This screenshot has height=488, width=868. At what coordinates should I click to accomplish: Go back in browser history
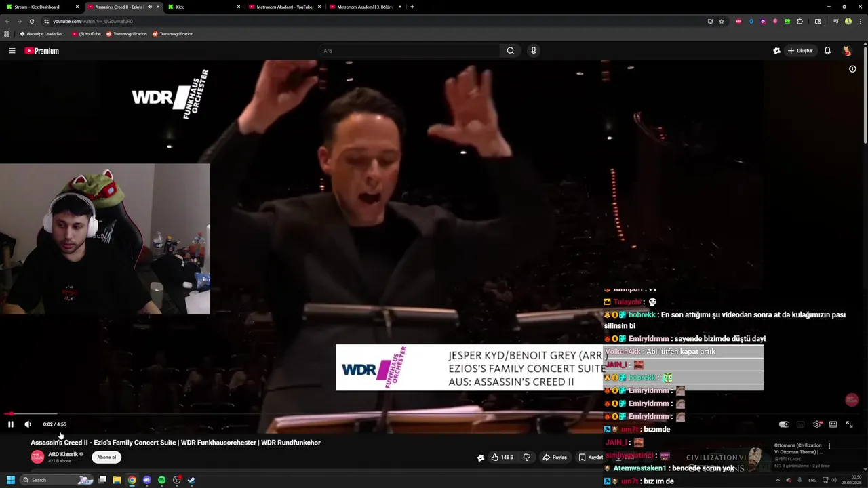(x=7, y=21)
